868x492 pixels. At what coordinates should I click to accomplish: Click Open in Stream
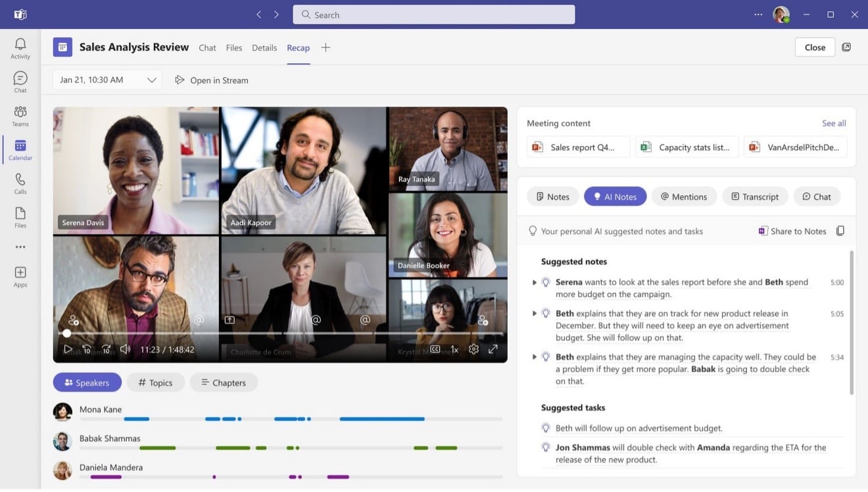click(x=212, y=80)
